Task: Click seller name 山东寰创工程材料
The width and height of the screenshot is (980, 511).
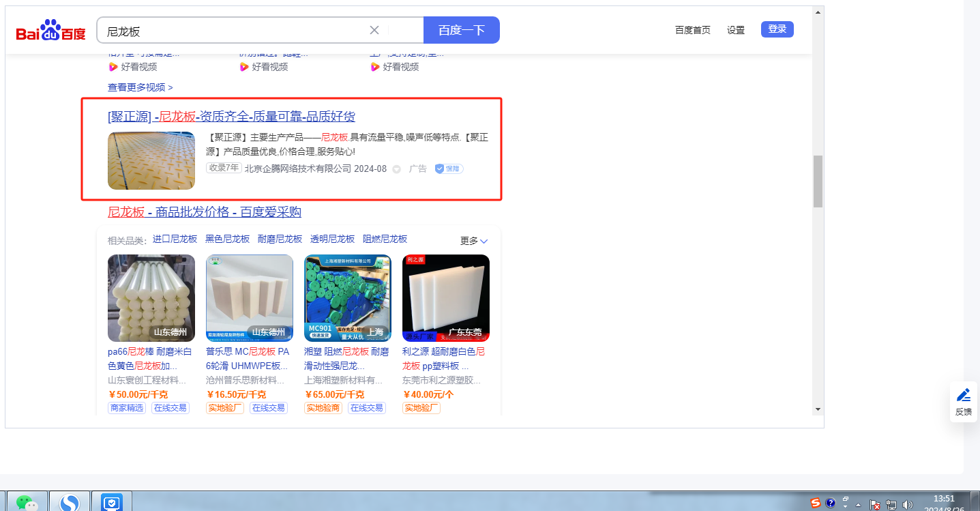Action: click(x=147, y=380)
